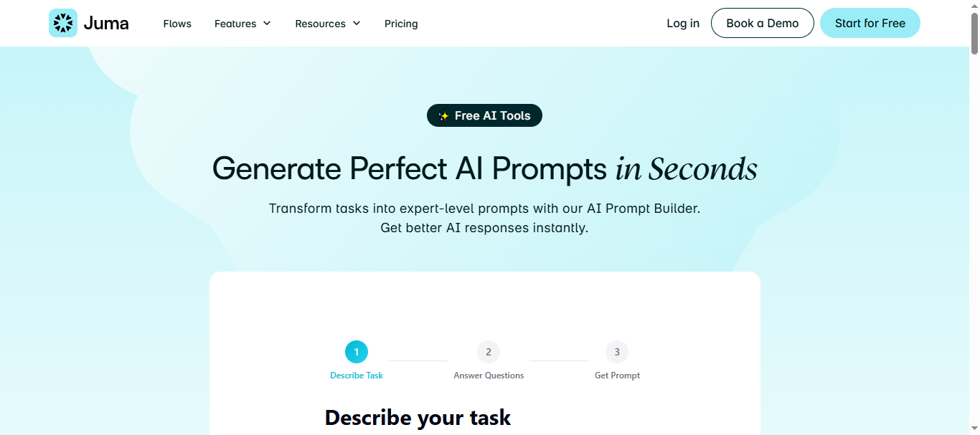Click the sparkle icon in Free AI Tools badge
This screenshot has height=435, width=980.
(443, 116)
